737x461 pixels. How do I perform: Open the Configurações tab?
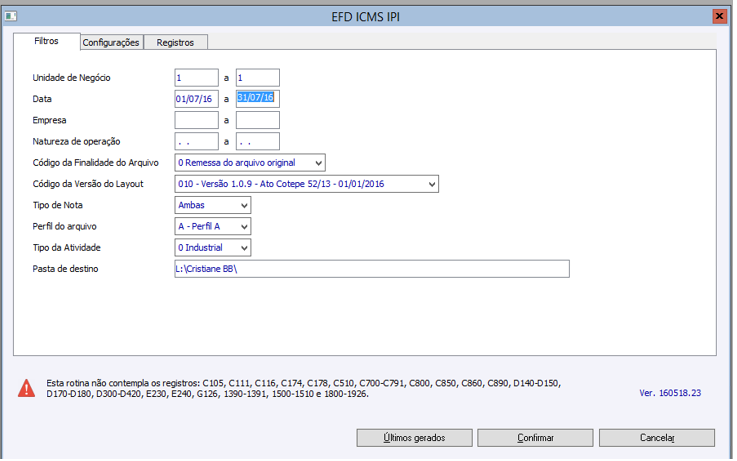point(111,42)
